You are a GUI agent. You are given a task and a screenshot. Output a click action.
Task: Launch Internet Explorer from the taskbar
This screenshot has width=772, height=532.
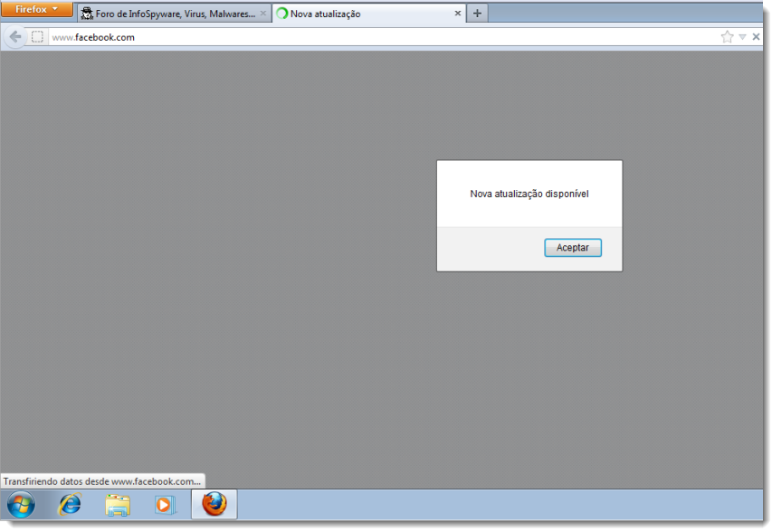(x=70, y=505)
